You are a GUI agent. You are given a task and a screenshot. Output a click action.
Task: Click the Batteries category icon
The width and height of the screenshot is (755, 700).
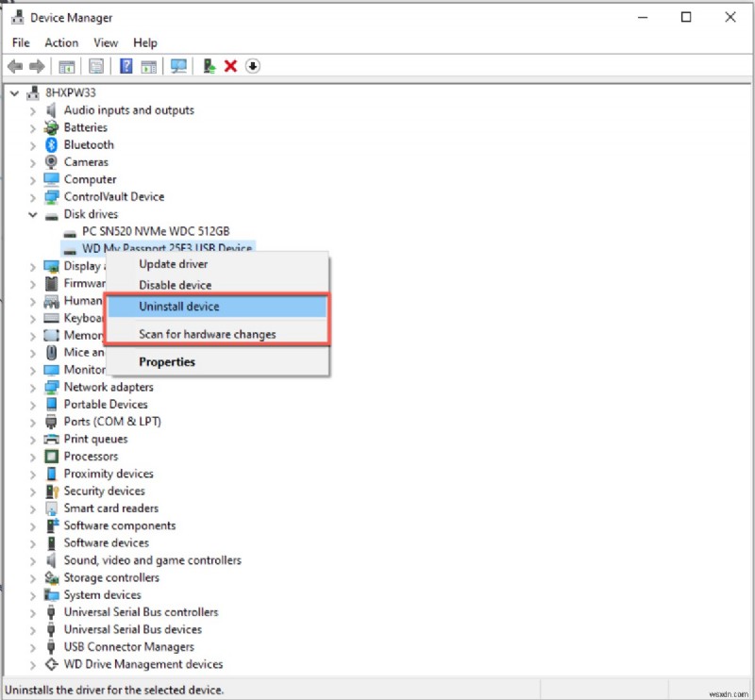[x=51, y=127]
